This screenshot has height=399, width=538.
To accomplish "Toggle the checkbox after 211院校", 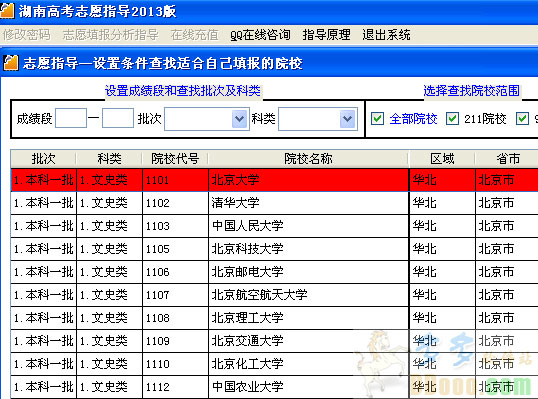I will pyautogui.click(x=523, y=119).
